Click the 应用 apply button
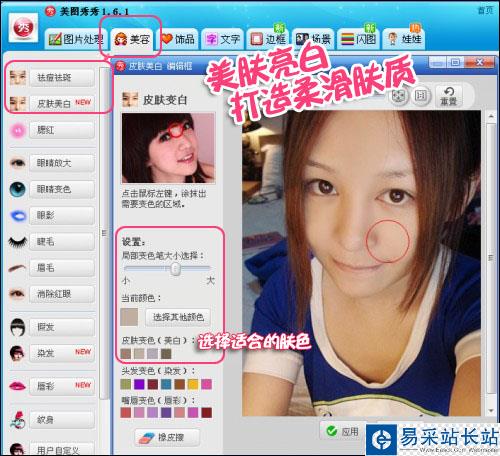The width and height of the screenshot is (500, 456). [x=342, y=432]
